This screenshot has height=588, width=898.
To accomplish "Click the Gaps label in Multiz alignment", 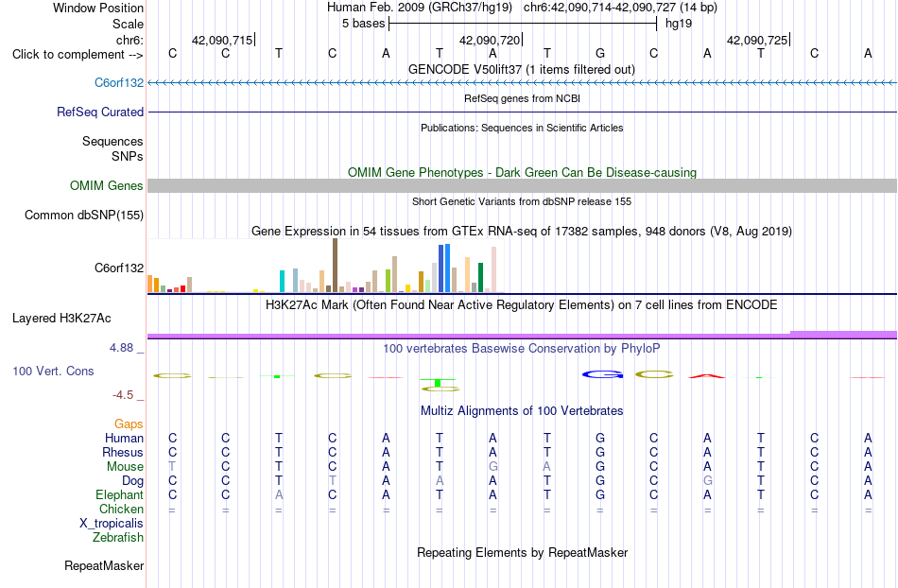I will [x=129, y=424].
